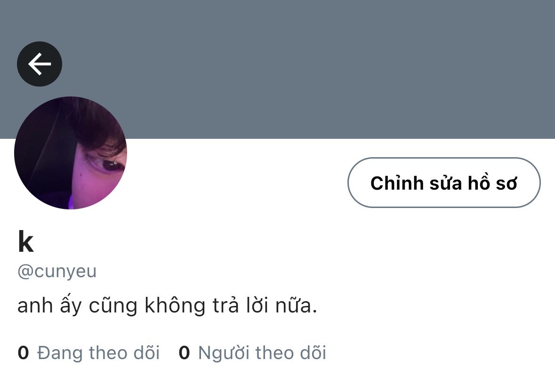Tap the word "Người" in followers label
555x392 pixels.
[224, 353]
